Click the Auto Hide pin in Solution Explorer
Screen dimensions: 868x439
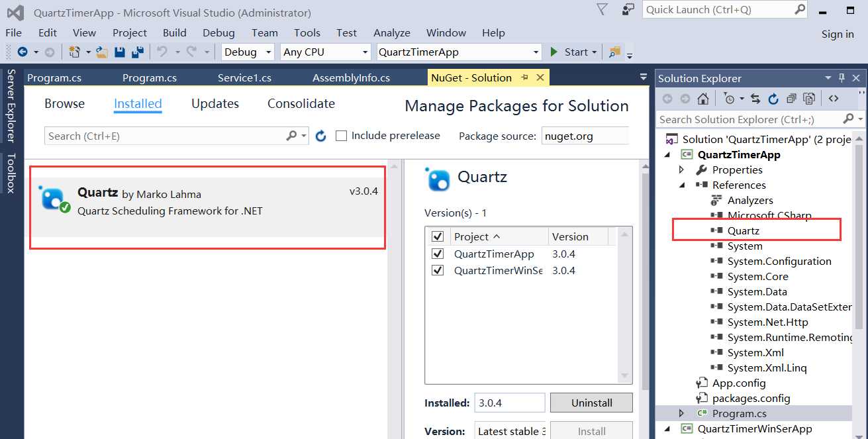click(842, 78)
